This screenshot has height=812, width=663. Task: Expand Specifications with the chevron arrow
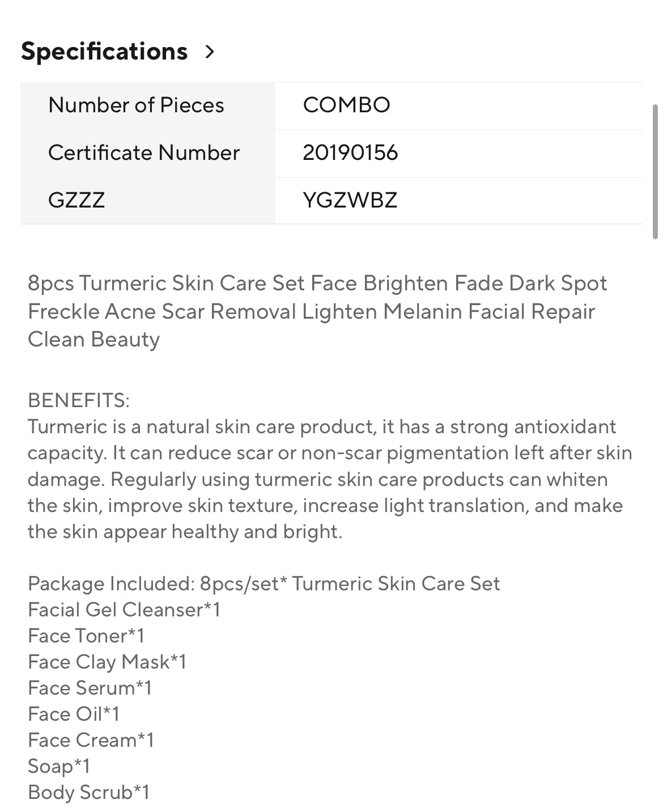click(x=210, y=52)
